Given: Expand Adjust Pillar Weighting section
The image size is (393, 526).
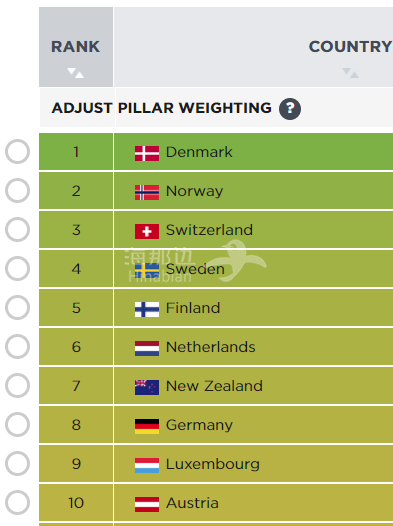Looking at the screenshot, I should pyautogui.click(x=162, y=108).
